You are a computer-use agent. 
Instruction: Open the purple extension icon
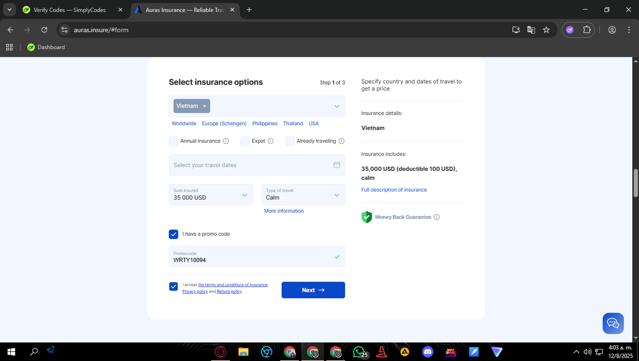click(570, 30)
